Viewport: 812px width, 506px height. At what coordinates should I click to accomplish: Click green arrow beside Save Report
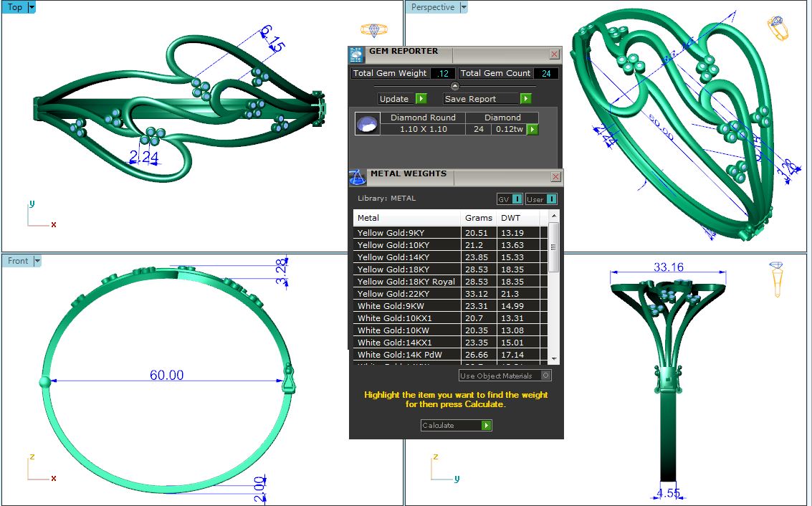525,99
